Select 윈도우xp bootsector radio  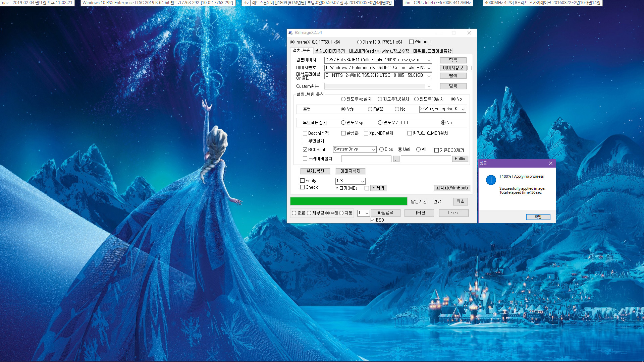click(343, 123)
